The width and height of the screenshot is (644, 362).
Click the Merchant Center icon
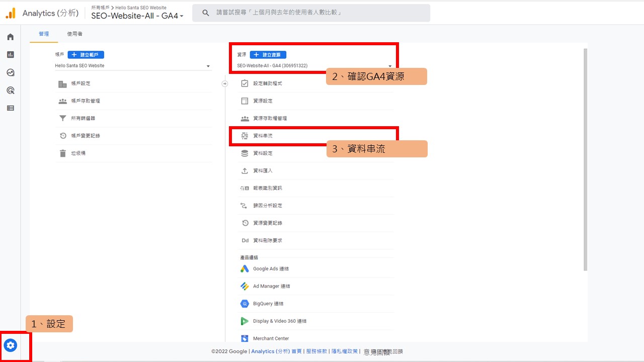pyautogui.click(x=245, y=338)
